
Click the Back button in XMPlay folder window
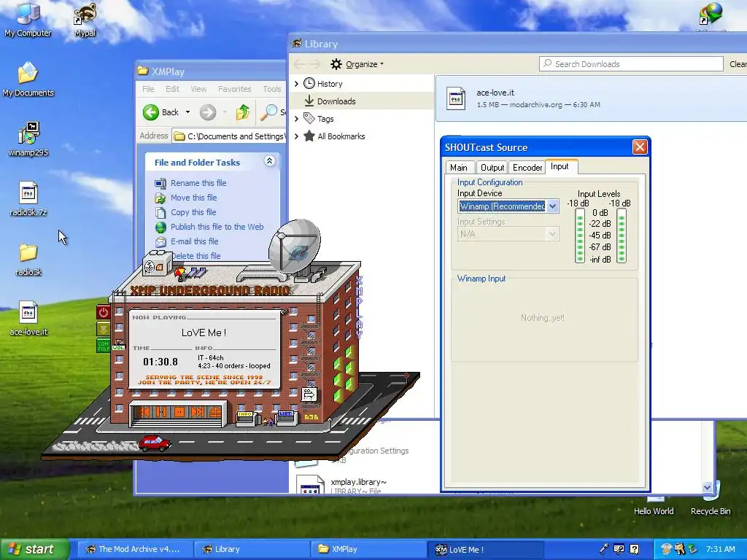[x=161, y=112]
